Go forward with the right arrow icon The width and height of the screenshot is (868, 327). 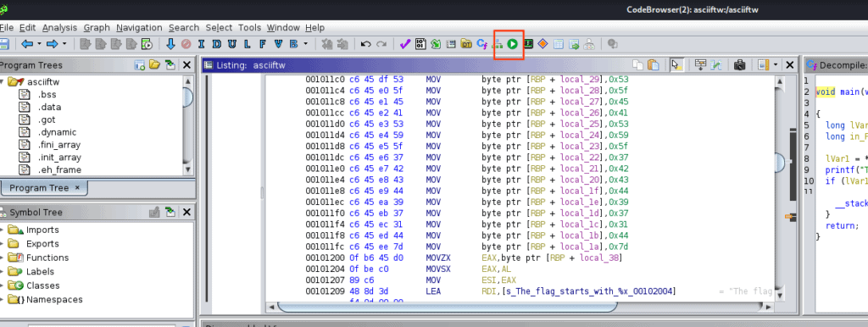53,44
